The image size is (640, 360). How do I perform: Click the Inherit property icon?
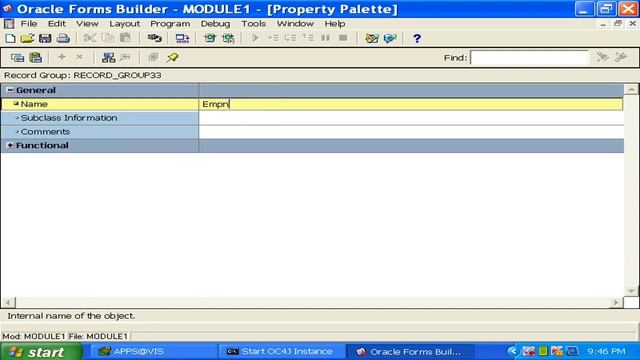125,58
